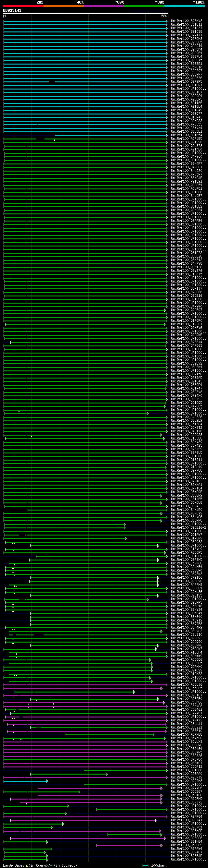This screenshot has width=208, height=868.
Task: Select label UniRef100_P91891
Action: [187, 182]
